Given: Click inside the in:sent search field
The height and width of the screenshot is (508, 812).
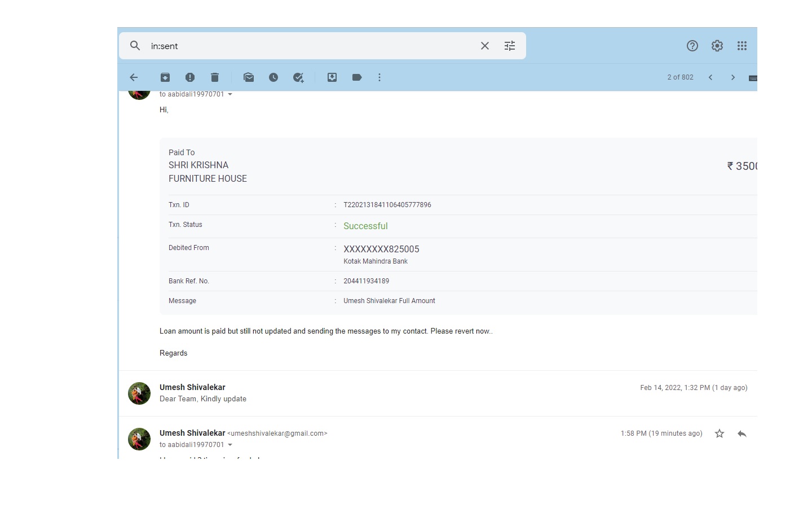Looking at the screenshot, I should point(310,46).
